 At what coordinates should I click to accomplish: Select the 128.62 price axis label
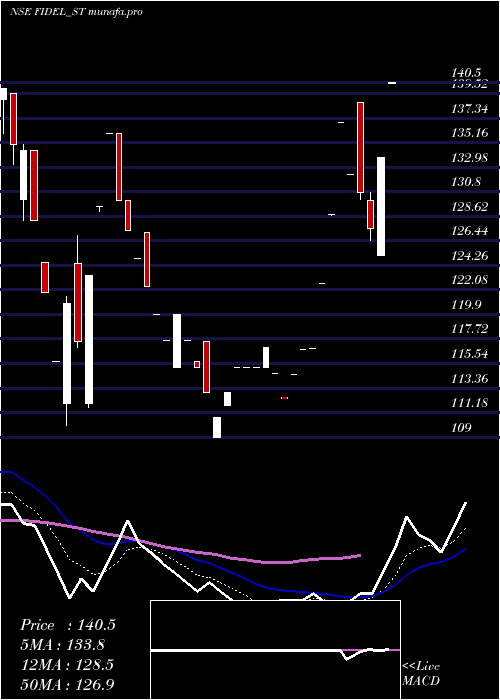pos(470,207)
